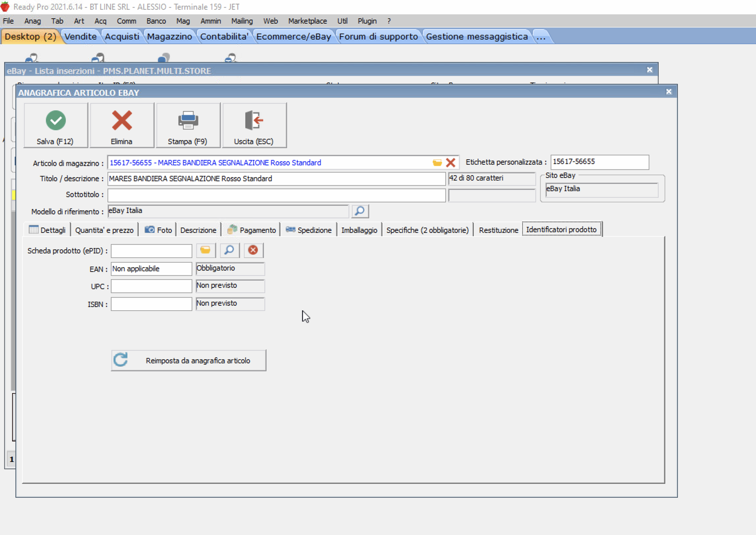Click the Elimina red X button

(122, 125)
